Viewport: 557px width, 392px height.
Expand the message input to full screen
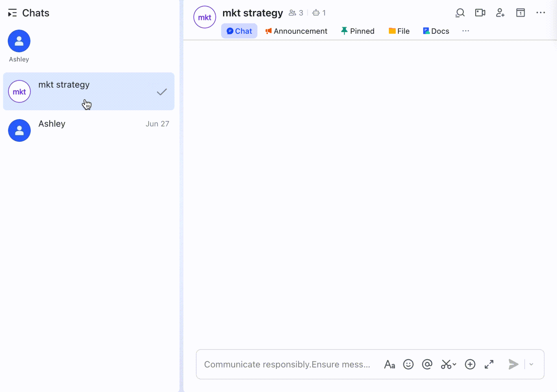click(489, 364)
